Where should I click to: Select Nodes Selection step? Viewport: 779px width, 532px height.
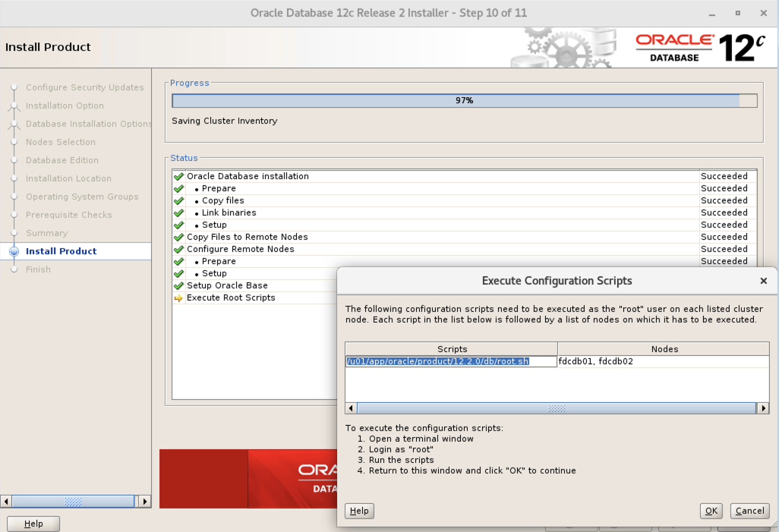(x=60, y=142)
